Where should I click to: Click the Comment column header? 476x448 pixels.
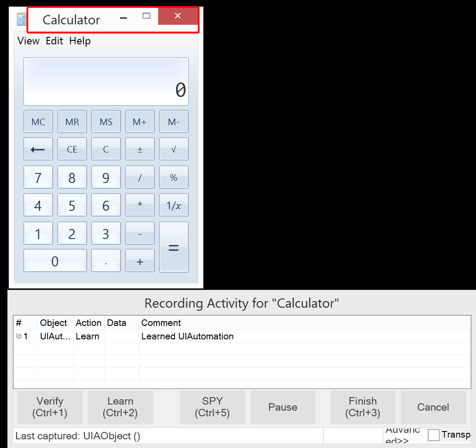click(x=161, y=323)
